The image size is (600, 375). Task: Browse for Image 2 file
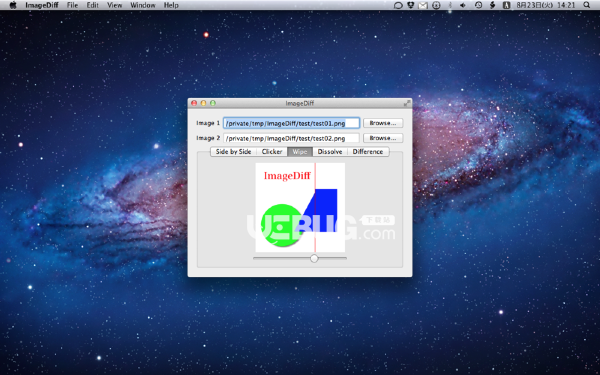[383, 138]
